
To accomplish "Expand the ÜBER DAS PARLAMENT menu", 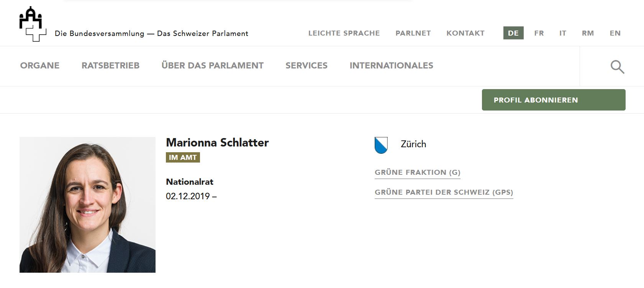I will 212,66.
